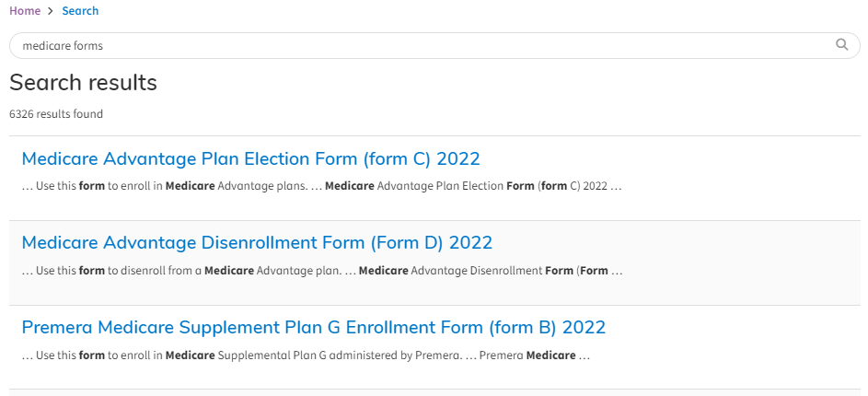
Task: Focus the 'medicare forms' search field
Action: click(x=434, y=45)
